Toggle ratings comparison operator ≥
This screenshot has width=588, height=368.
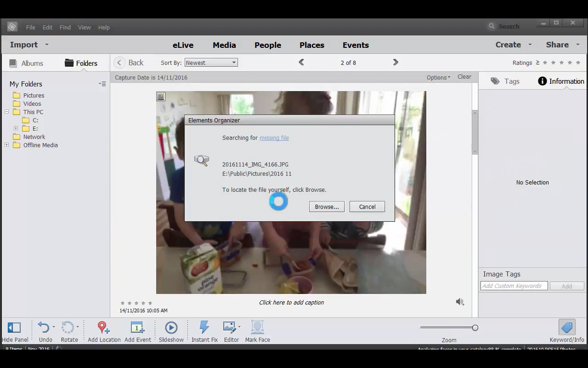[x=537, y=63]
